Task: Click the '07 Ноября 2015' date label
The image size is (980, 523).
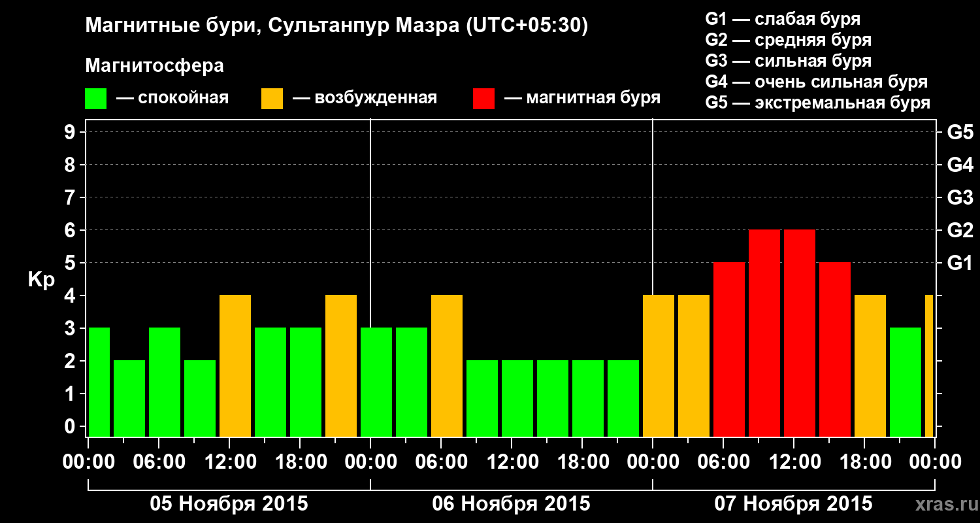Action: [x=793, y=503]
